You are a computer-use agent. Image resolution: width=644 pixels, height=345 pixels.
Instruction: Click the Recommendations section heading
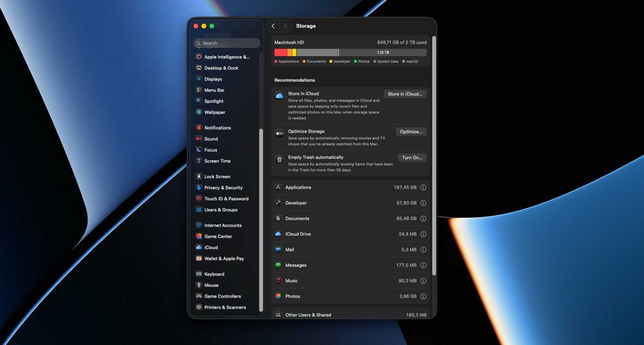click(x=294, y=80)
